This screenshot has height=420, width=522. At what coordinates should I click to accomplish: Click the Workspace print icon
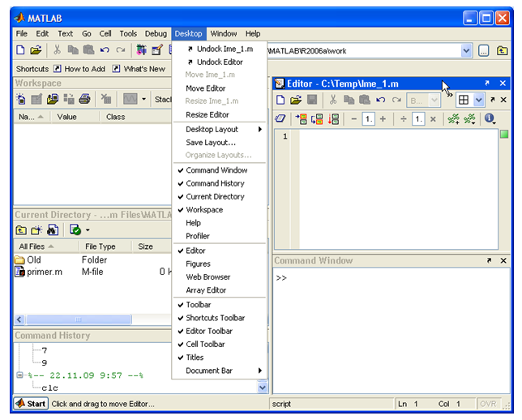click(84, 99)
